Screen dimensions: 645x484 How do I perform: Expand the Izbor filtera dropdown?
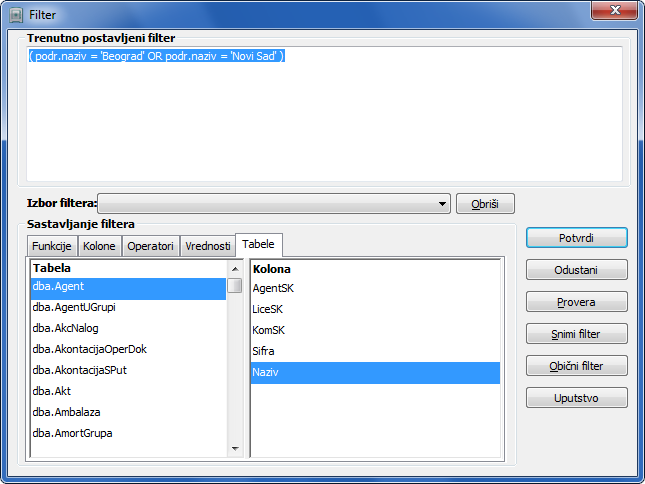442,204
